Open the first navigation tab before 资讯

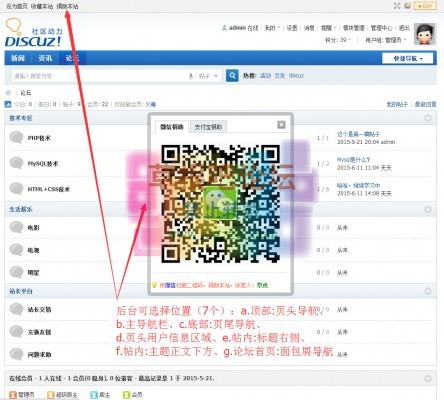coord(18,58)
